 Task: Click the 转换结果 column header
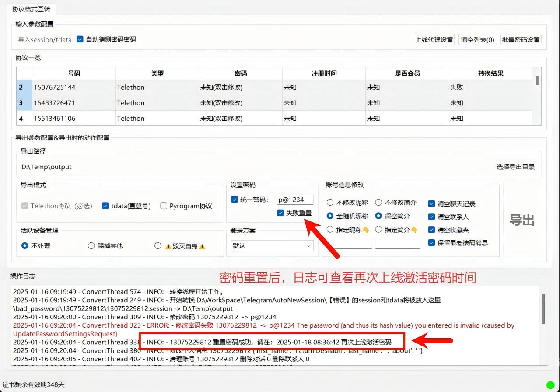[490, 73]
